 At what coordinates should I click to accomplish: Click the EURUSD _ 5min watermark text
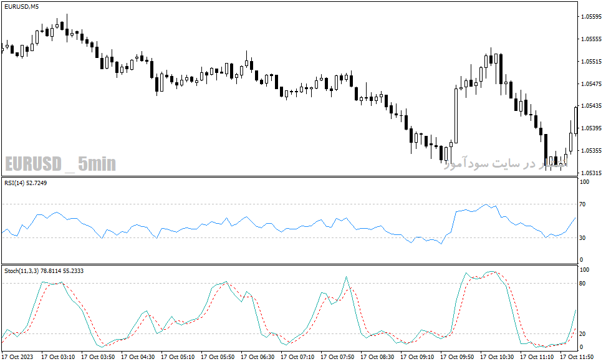coord(60,163)
